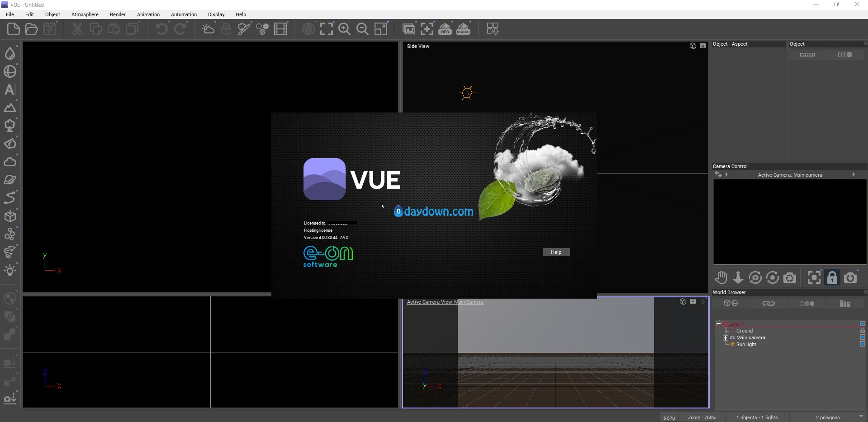
Task: Collapse World Browser panel arrow
Action: pos(865,292)
